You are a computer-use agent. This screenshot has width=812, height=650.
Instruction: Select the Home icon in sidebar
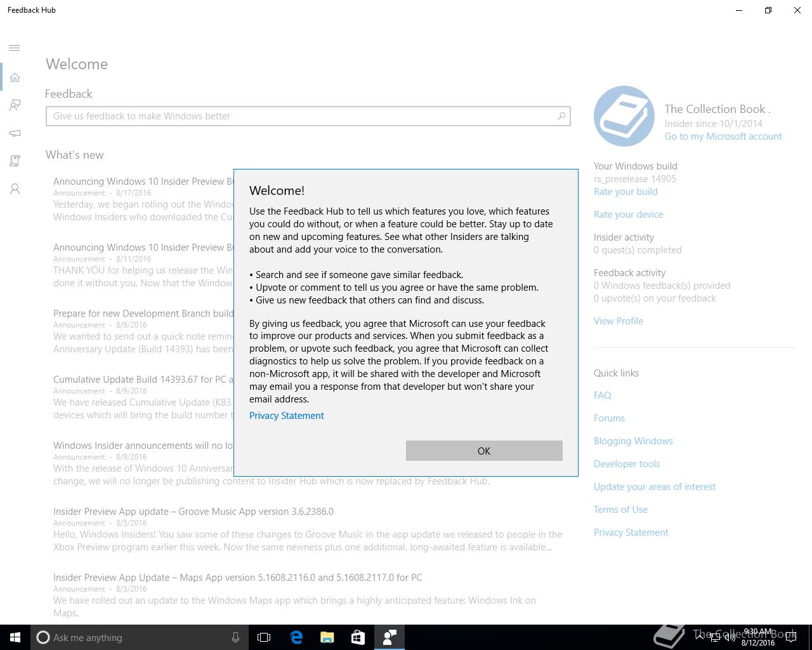(x=15, y=77)
